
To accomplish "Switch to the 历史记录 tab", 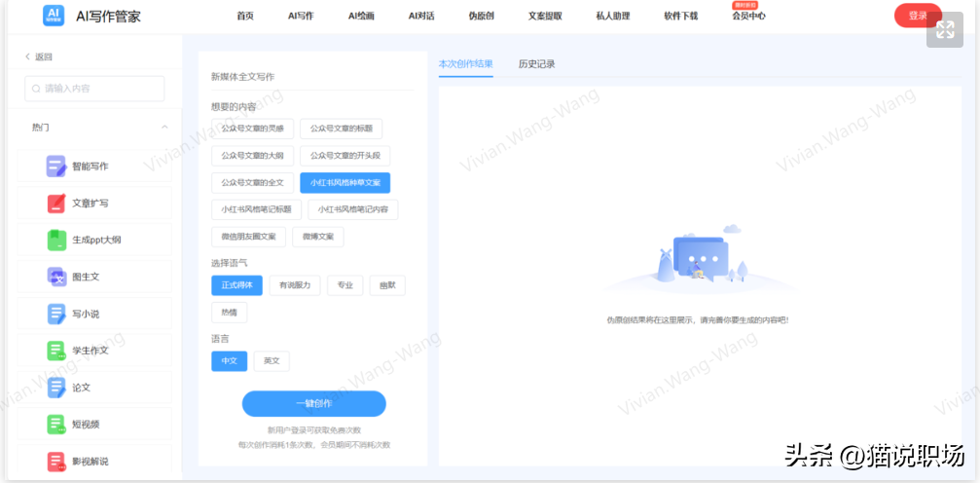I will point(536,64).
